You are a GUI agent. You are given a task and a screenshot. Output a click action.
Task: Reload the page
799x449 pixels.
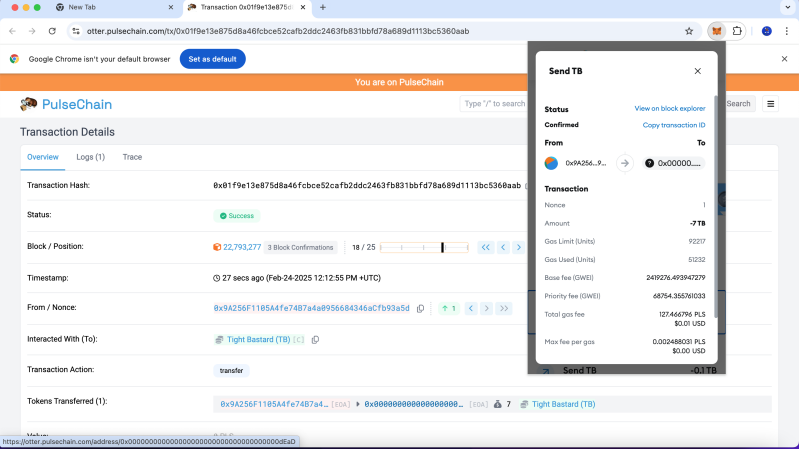click(52, 31)
